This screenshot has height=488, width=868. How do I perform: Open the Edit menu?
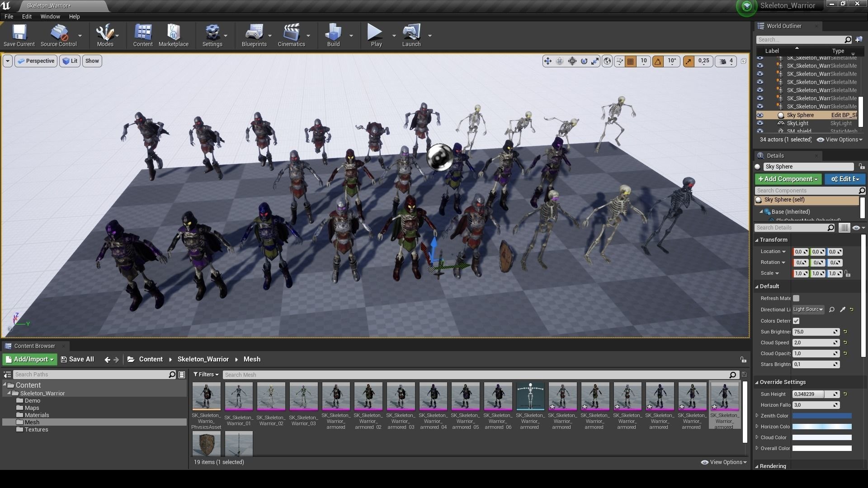click(27, 16)
